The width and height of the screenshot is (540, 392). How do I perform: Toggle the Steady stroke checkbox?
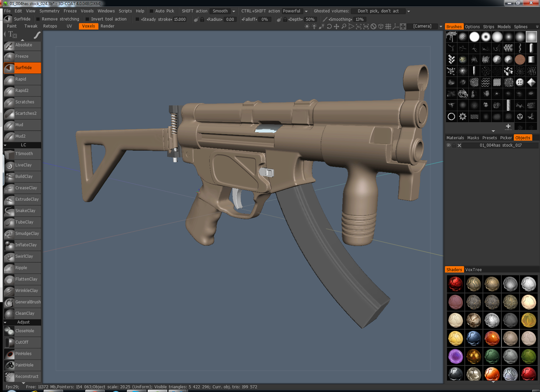click(x=137, y=19)
